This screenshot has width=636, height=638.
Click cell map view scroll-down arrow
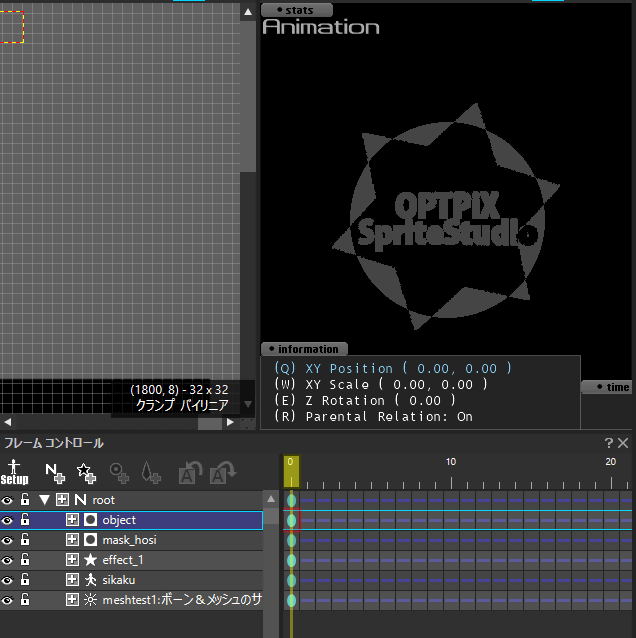pyautogui.click(x=248, y=404)
